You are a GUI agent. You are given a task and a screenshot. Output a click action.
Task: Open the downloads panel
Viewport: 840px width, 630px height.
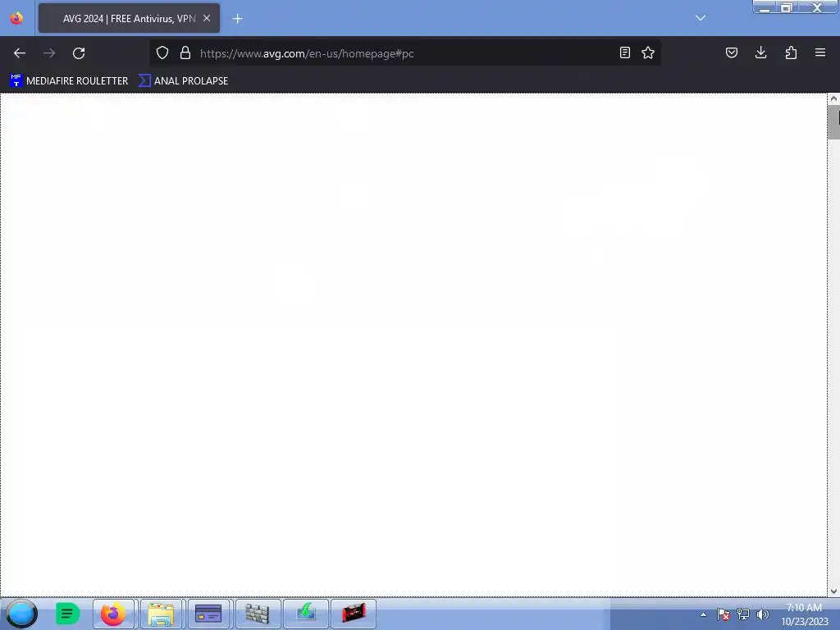coord(761,52)
